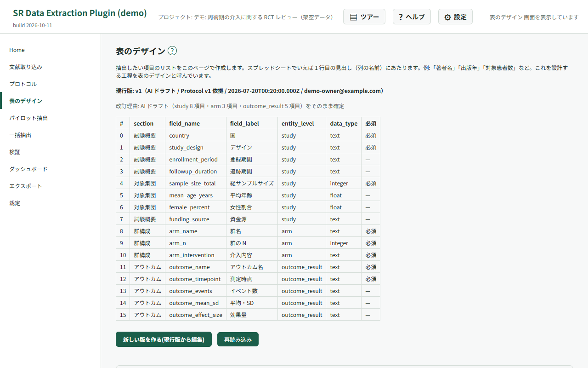
Task: Select the arm_intervention cell
Action: pyautogui.click(x=196, y=255)
